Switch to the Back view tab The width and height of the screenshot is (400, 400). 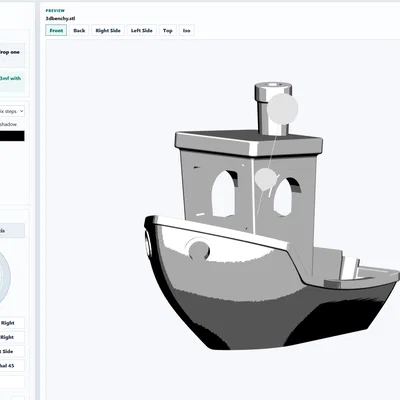(79, 30)
